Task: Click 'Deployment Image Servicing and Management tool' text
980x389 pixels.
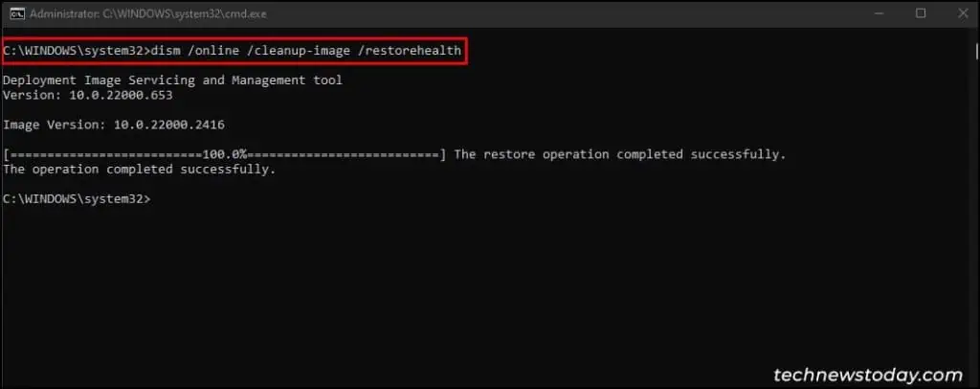Action: coord(172,80)
